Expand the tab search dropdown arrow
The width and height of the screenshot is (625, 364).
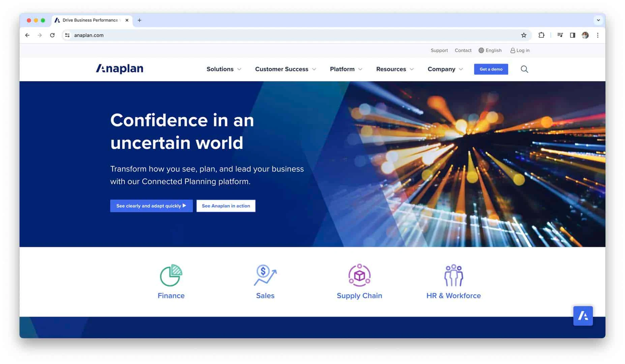click(598, 20)
